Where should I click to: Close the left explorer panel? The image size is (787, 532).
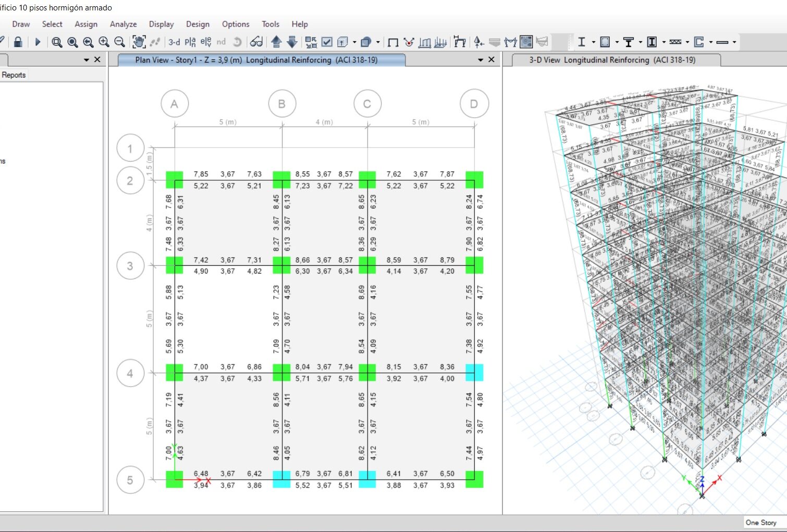(97, 60)
